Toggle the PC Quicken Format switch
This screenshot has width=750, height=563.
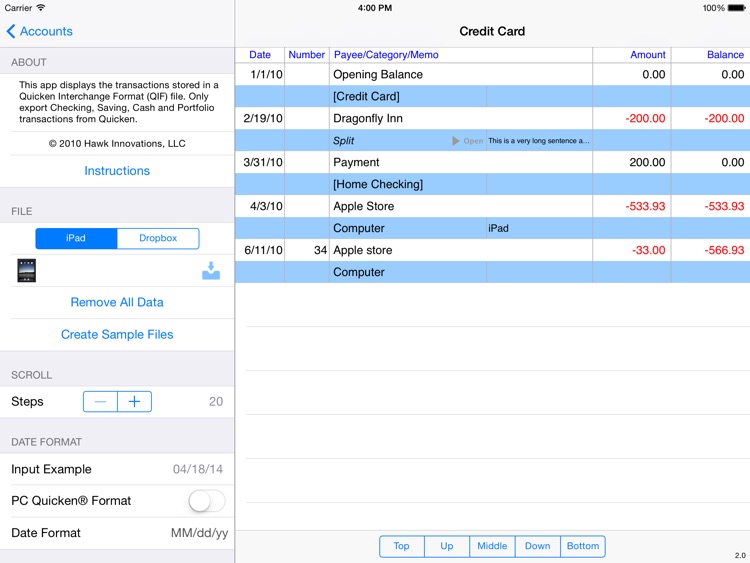207,501
